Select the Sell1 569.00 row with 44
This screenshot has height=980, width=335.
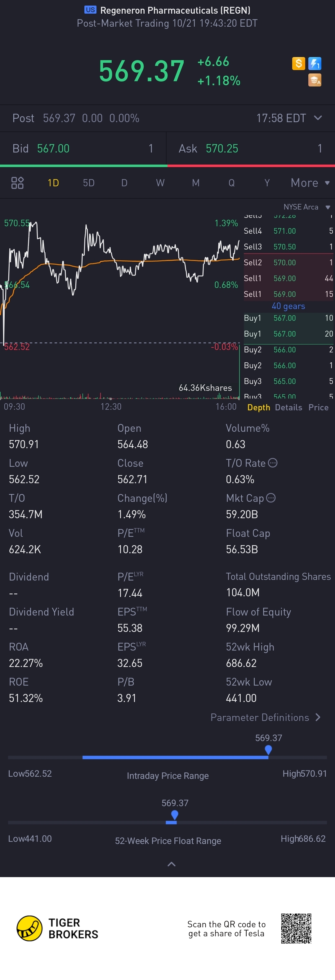point(288,278)
